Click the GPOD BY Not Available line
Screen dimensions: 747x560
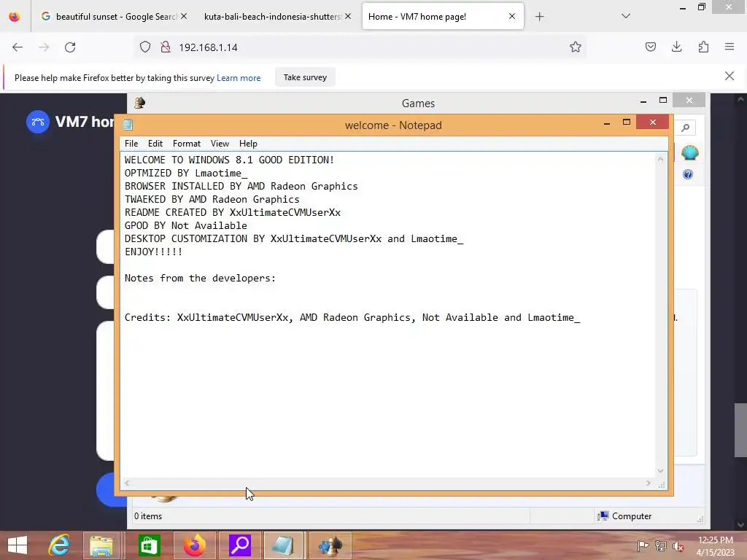(186, 226)
